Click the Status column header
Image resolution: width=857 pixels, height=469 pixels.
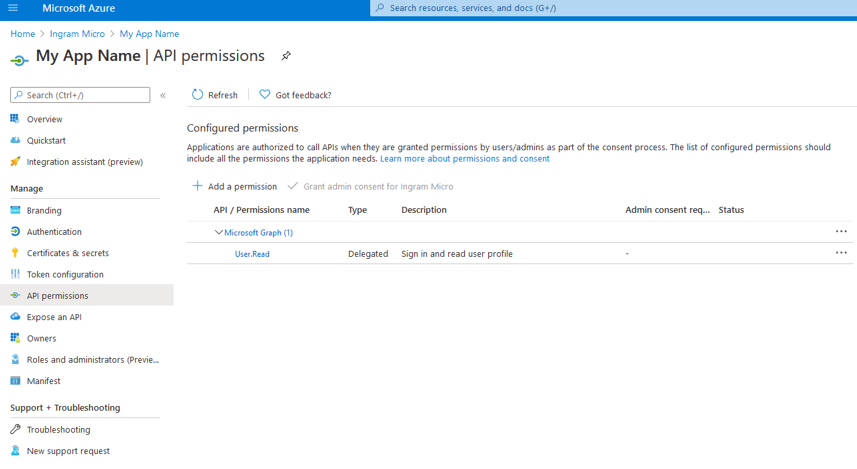coord(731,210)
